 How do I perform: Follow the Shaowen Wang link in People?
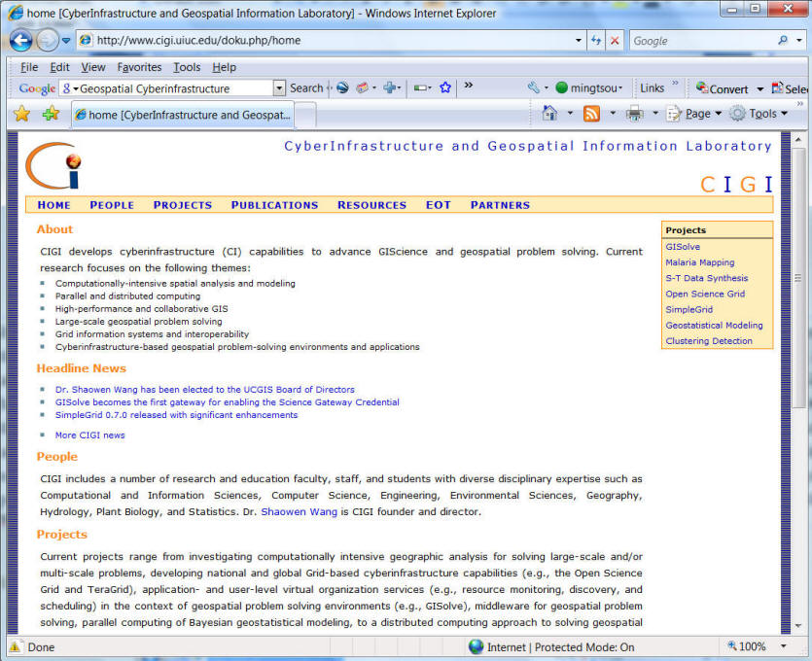[x=299, y=512]
